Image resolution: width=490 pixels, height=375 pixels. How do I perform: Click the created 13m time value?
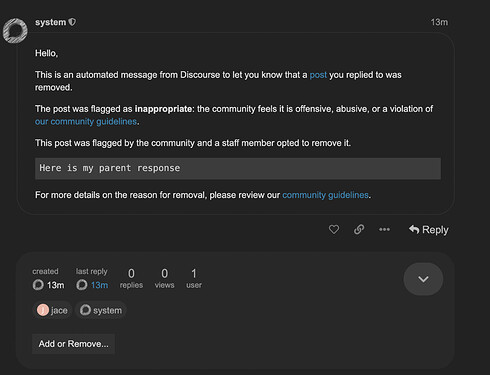(x=55, y=285)
